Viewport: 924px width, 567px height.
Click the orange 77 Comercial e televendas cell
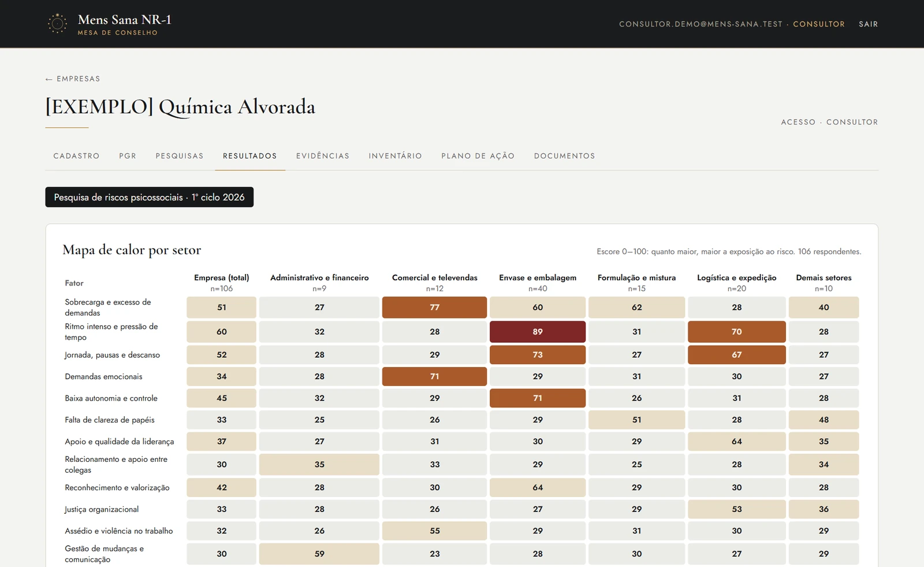pyautogui.click(x=434, y=307)
